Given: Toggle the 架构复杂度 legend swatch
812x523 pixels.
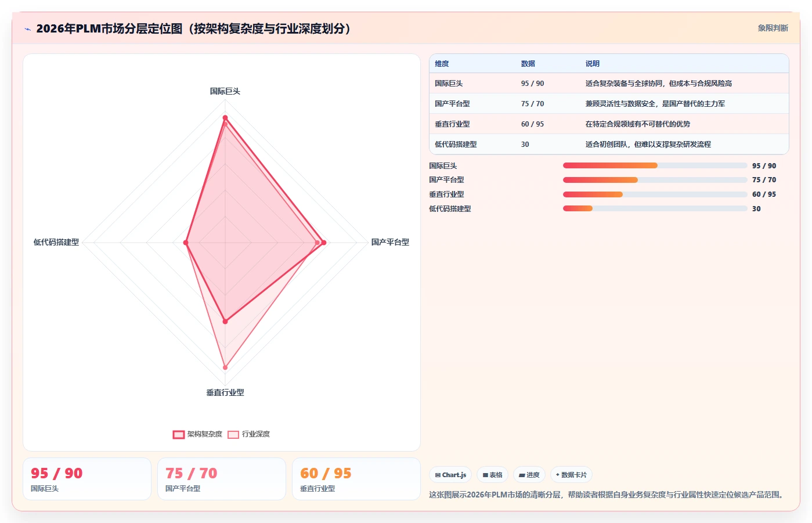Looking at the screenshot, I should [179, 434].
